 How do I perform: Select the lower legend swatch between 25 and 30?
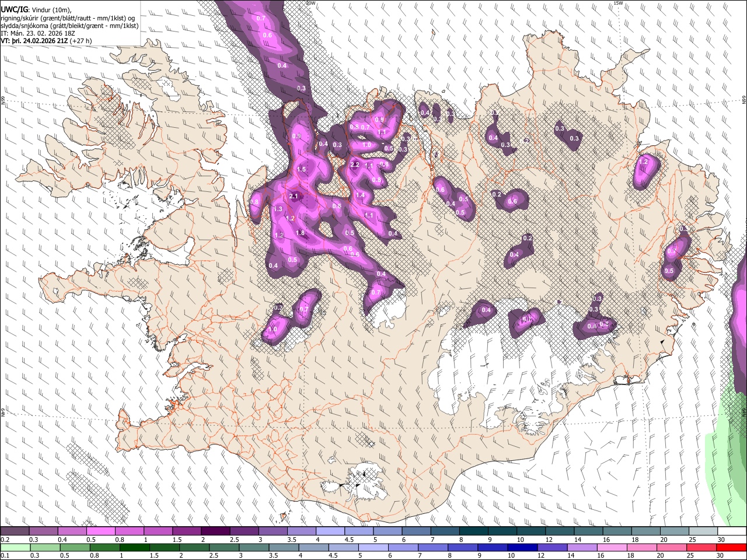coord(701,547)
